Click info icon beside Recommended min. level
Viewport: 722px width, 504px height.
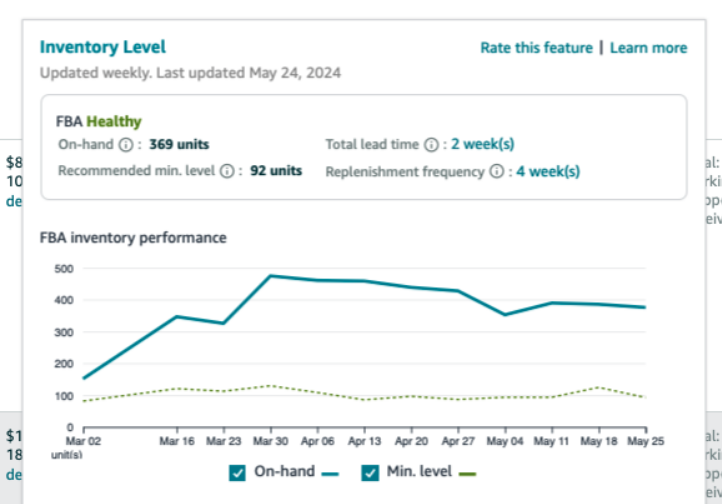click(x=227, y=171)
